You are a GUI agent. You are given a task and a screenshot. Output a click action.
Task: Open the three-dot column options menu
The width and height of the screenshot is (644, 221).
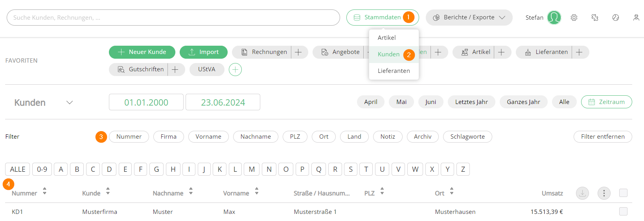pos(604,193)
